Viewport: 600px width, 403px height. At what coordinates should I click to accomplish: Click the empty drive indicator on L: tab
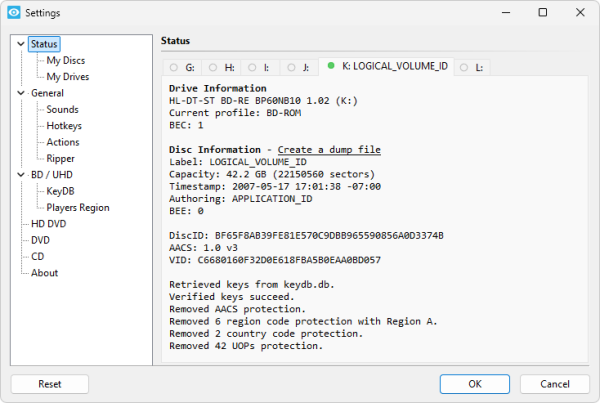[465, 68]
